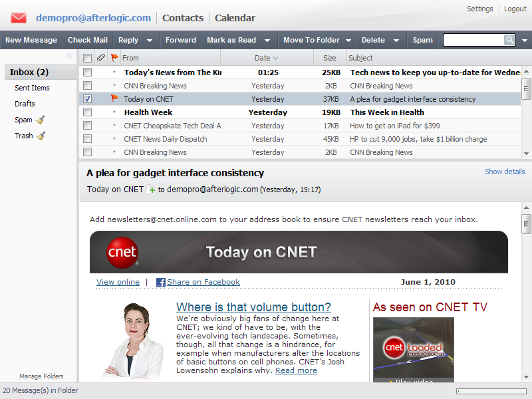The width and height of the screenshot is (532, 399).
Task: Unflag the Today on CNET message
Action: (x=114, y=98)
